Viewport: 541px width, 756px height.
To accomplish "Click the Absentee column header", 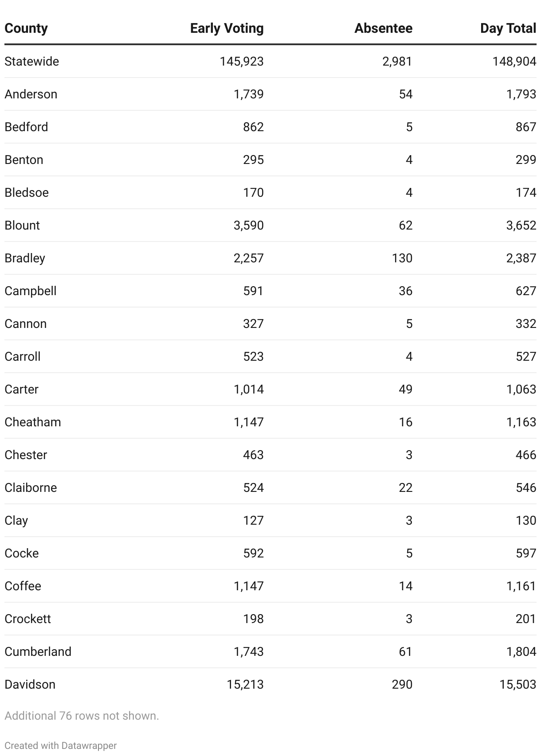I will pos(383,28).
